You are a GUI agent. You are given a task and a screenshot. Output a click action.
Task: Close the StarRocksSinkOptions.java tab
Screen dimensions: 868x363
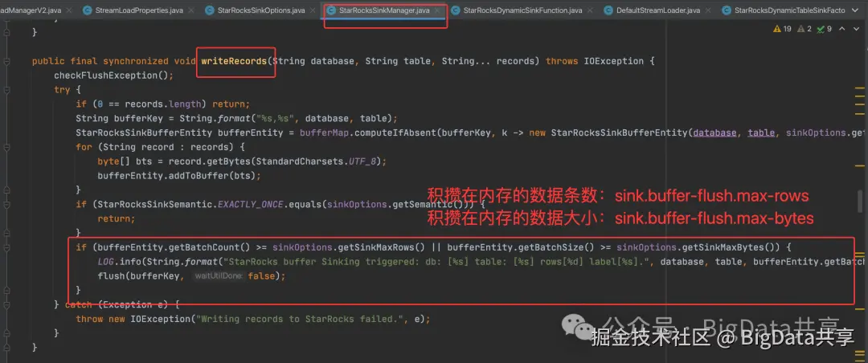(x=312, y=10)
